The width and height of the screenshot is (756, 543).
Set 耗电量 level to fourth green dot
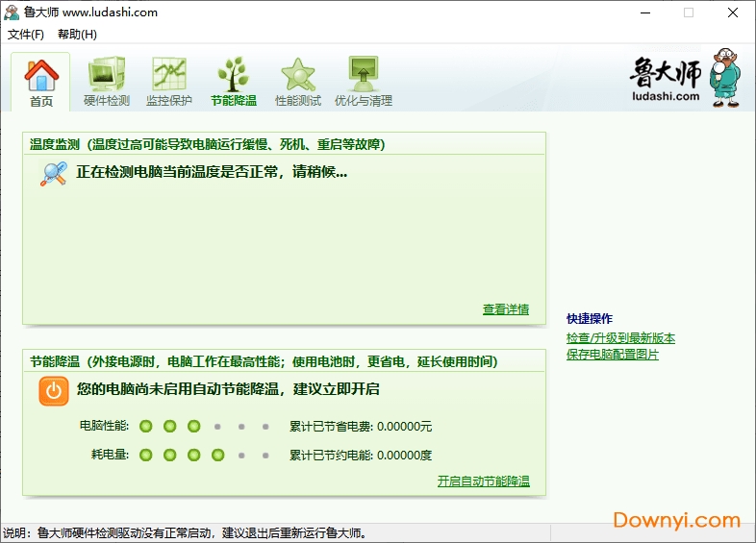217,456
